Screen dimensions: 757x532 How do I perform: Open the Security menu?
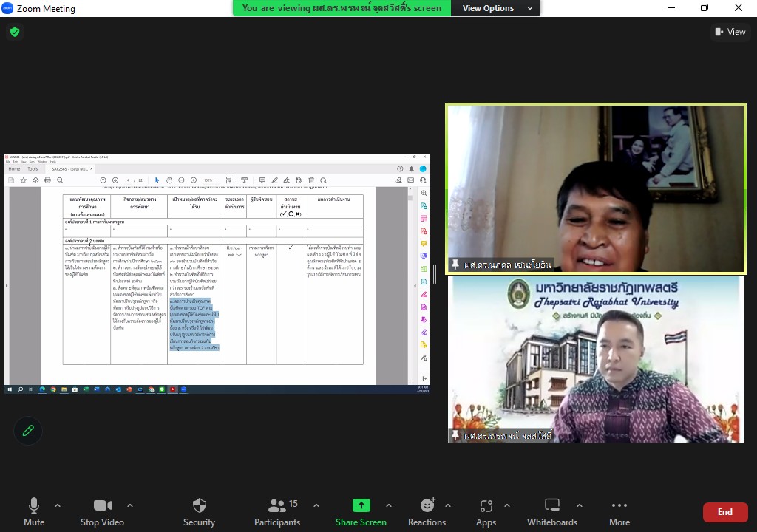pos(199,512)
